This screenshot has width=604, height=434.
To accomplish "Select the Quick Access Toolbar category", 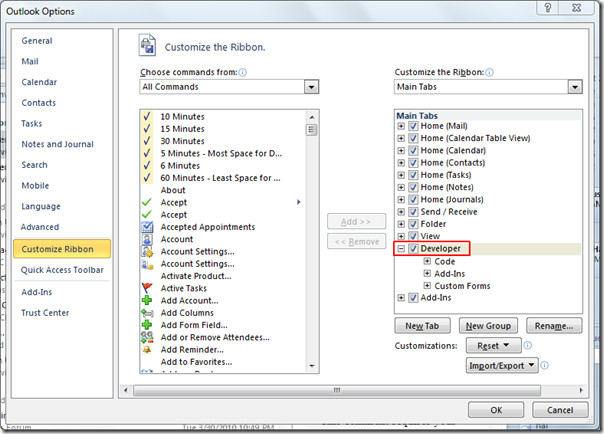I will [x=62, y=270].
